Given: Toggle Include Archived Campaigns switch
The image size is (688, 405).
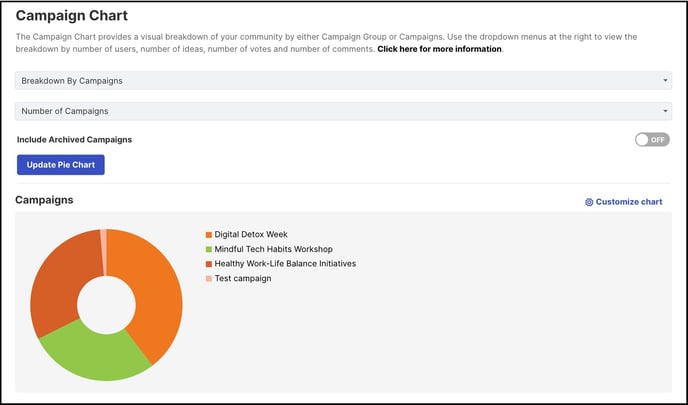Looking at the screenshot, I should pyautogui.click(x=652, y=140).
